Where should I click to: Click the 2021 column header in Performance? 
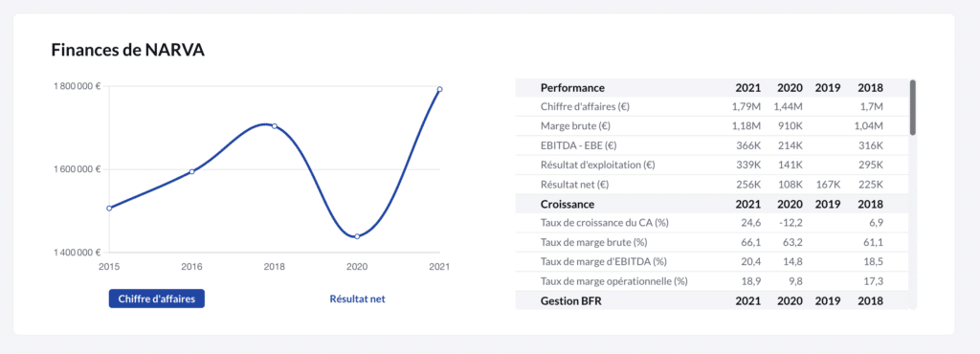(x=748, y=88)
